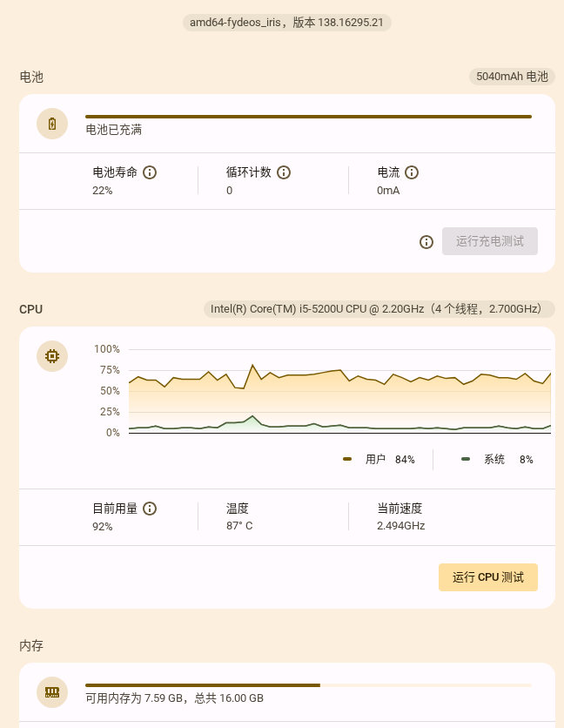Click the info icon next to 电池寿命
Viewport: 564px width, 728px height.
150,172
